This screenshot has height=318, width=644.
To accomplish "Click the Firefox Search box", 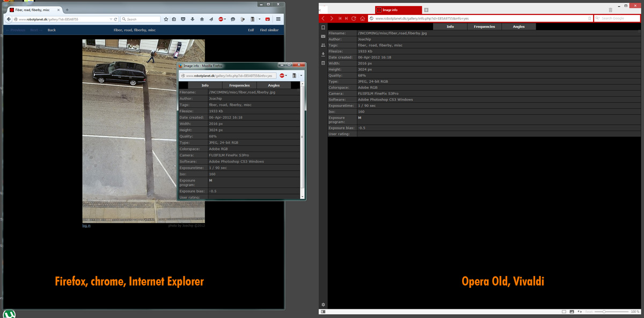I will pyautogui.click(x=141, y=19).
